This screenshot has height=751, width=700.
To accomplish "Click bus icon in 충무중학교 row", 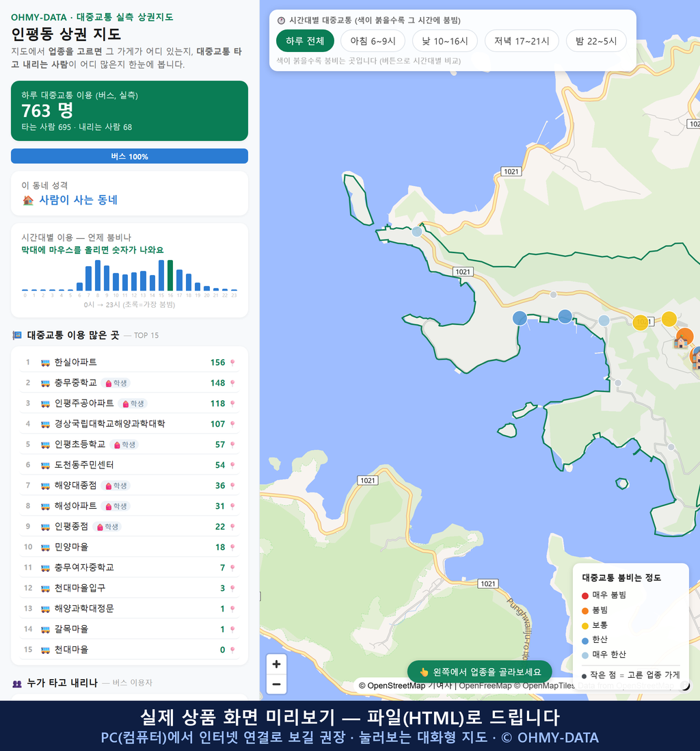I will pos(46,383).
